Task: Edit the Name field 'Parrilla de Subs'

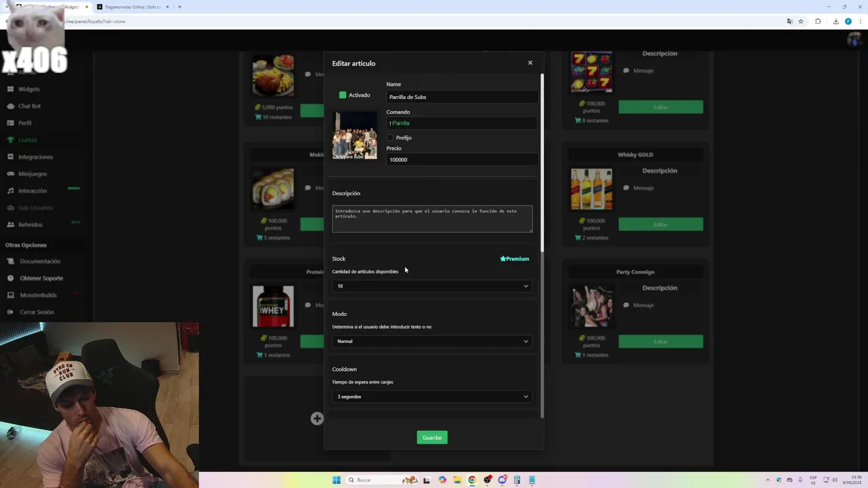Action: [462, 97]
